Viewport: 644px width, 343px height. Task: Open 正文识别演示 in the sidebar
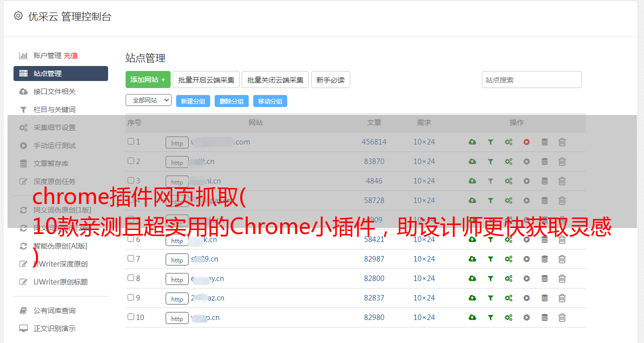[x=55, y=329]
